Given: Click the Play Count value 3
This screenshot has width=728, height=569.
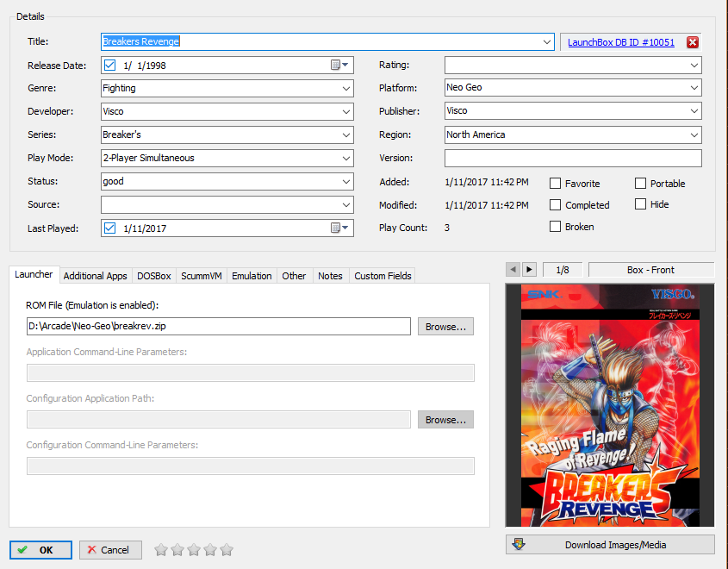Looking at the screenshot, I should (x=446, y=228).
